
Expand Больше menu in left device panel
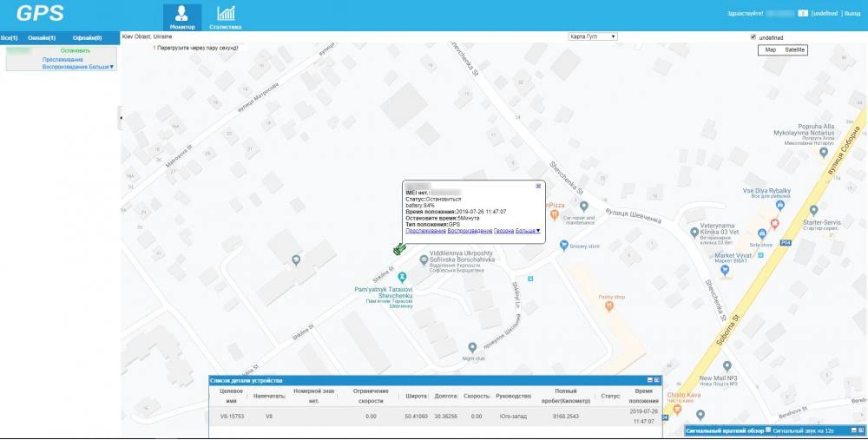click(102, 66)
